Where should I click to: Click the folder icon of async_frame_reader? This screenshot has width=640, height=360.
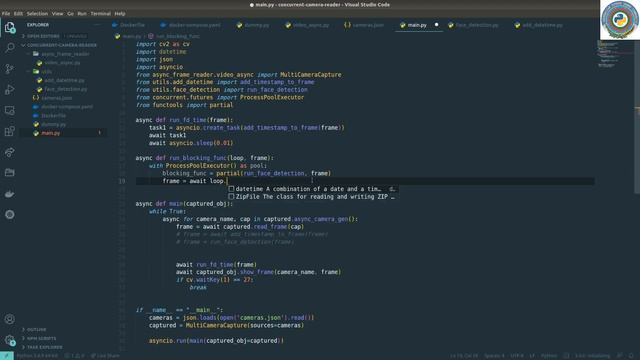36,54
